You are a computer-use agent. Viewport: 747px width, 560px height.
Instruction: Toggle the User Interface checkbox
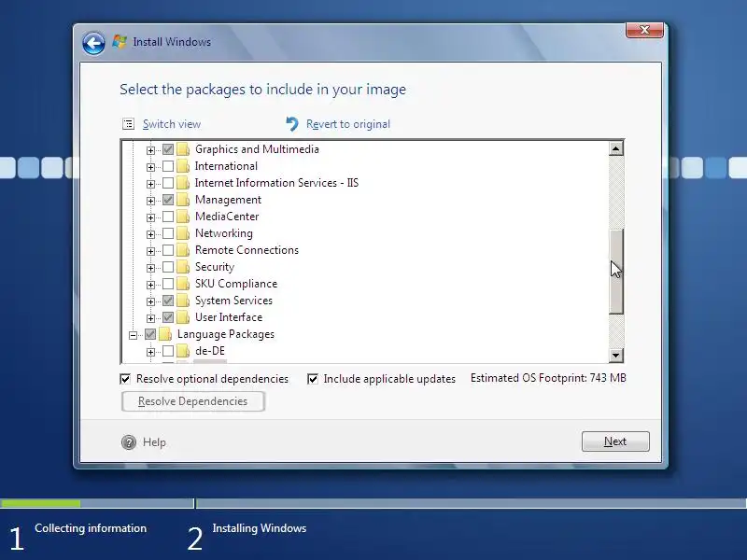click(168, 317)
